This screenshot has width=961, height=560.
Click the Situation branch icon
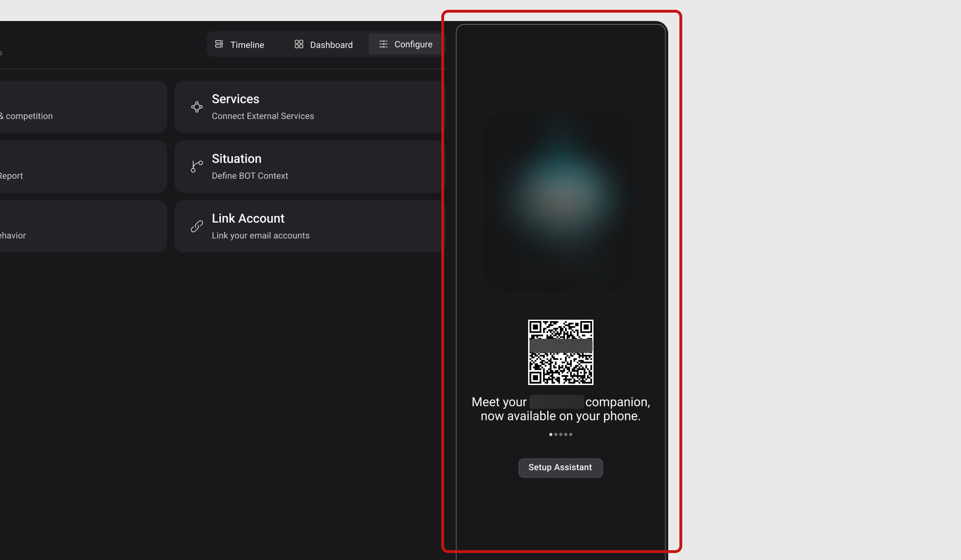[x=197, y=167]
